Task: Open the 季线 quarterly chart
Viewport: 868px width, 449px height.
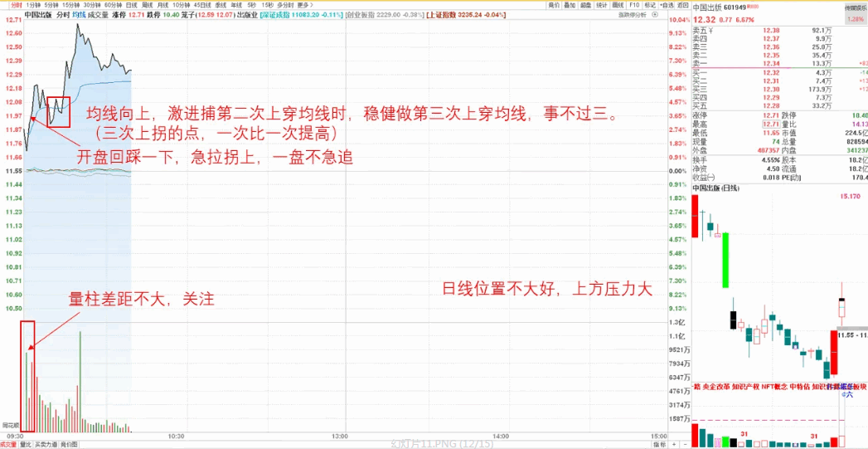Action: 221,5
